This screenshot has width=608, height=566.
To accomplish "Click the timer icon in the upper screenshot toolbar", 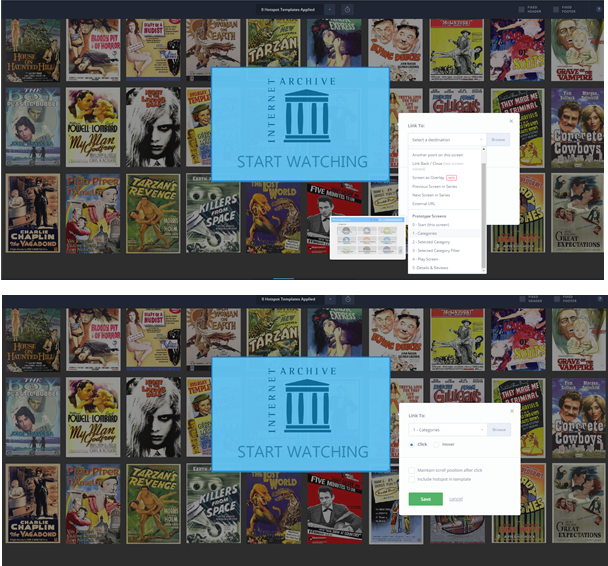I will coord(347,10).
